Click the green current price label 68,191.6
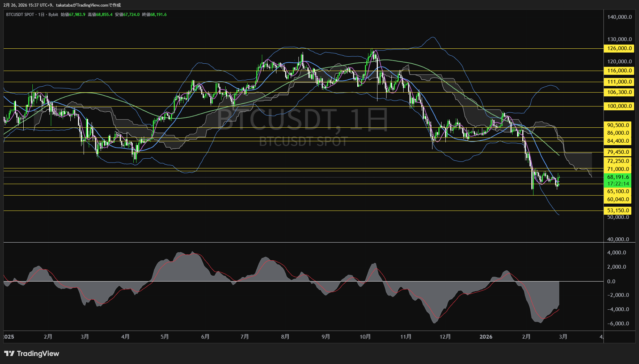 coord(618,177)
